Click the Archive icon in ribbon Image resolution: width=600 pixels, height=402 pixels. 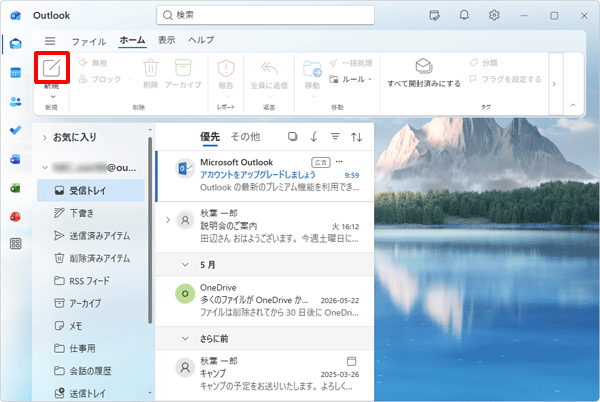[x=183, y=68]
